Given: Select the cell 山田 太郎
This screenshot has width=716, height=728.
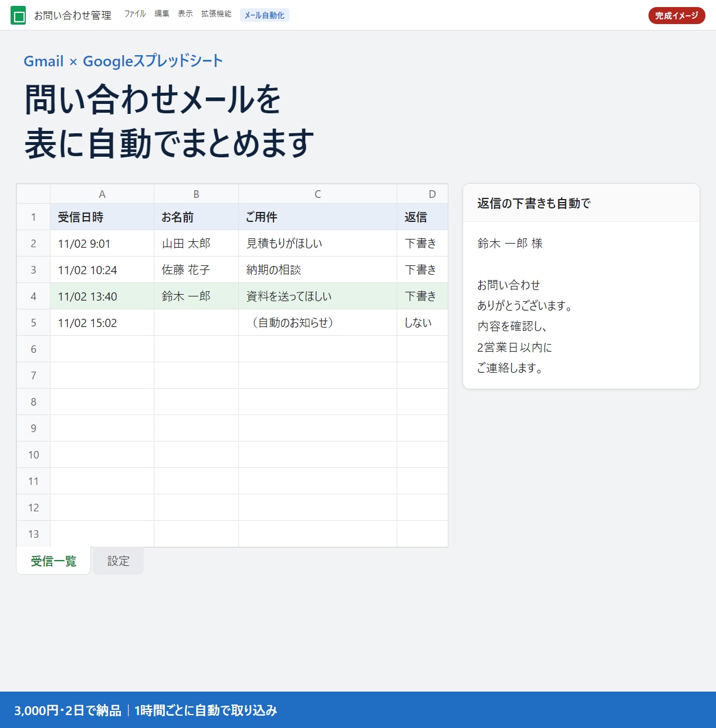Looking at the screenshot, I should 196,244.
